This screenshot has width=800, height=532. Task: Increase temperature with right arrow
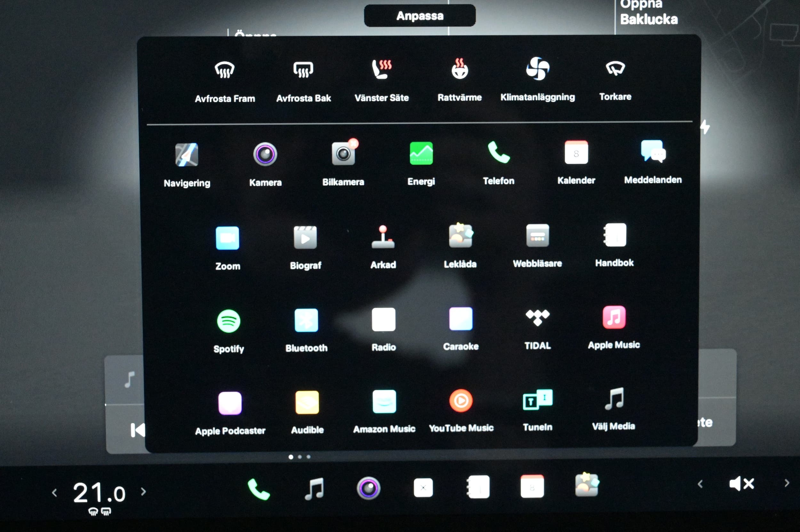tap(143, 492)
